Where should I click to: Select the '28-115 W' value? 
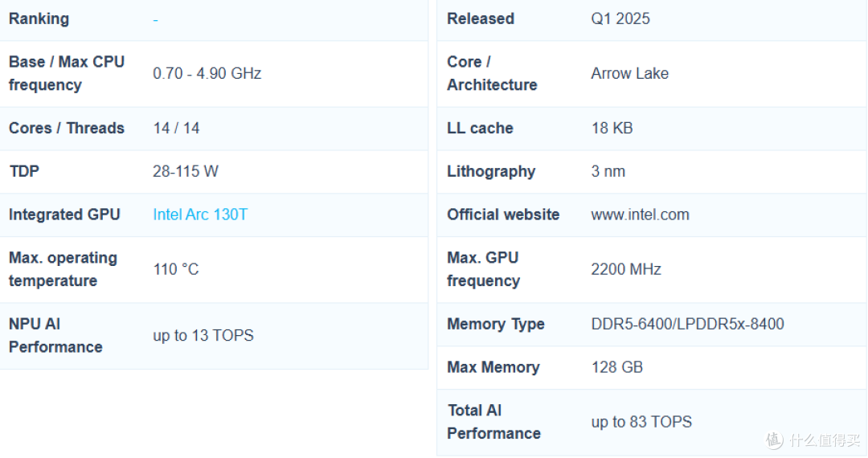pos(186,171)
